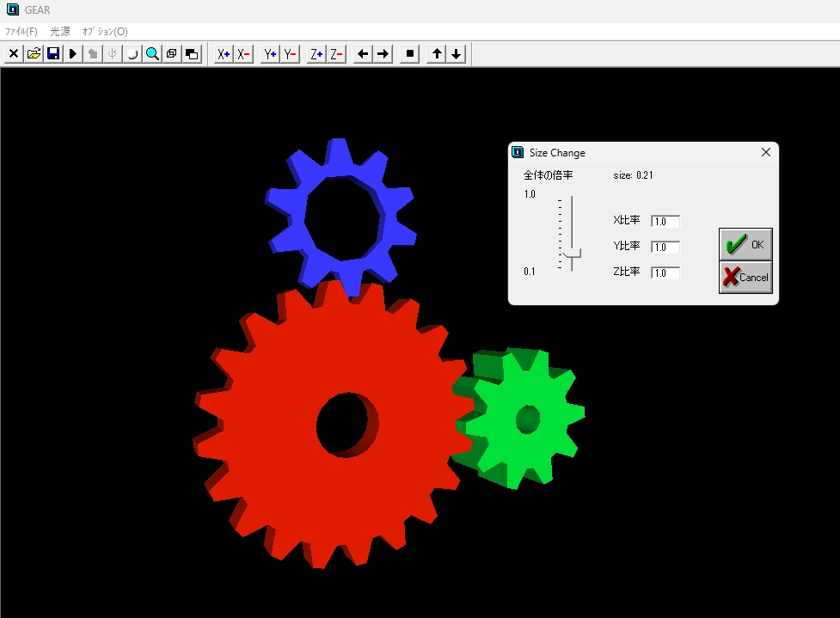840x618 pixels.
Task: Click the left arrow toolbar icon
Action: pyautogui.click(x=363, y=54)
